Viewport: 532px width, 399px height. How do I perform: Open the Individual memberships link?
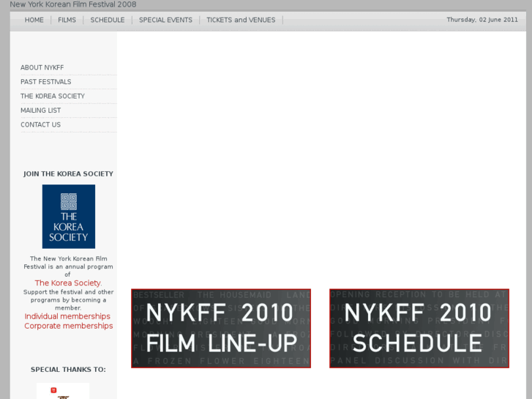tap(67, 316)
